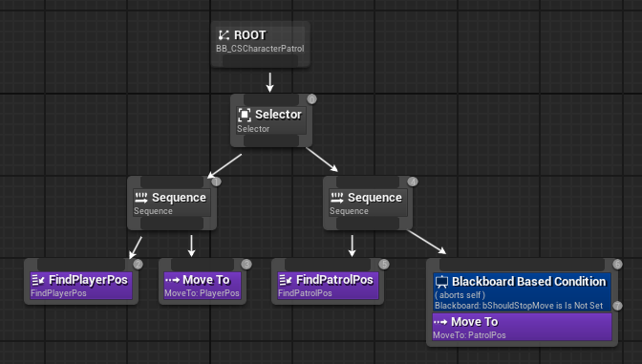
Task: Click the MoveTo: PatrolPos description text
Action: coord(469,335)
